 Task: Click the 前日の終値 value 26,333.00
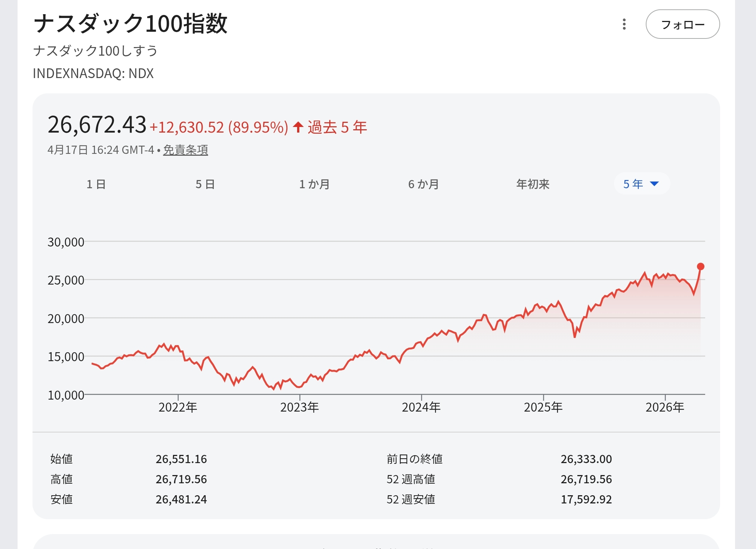pos(586,459)
